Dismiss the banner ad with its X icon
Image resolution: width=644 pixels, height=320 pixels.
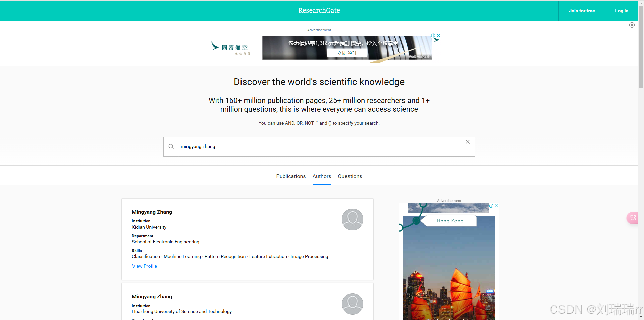[438, 35]
